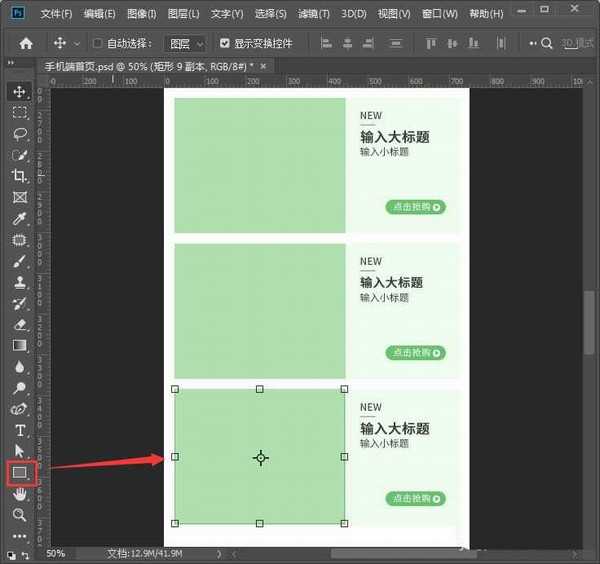Image resolution: width=600 pixels, height=564 pixels.
Task: Open the 图层 auto-select dropdown
Action: [x=186, y=44]
